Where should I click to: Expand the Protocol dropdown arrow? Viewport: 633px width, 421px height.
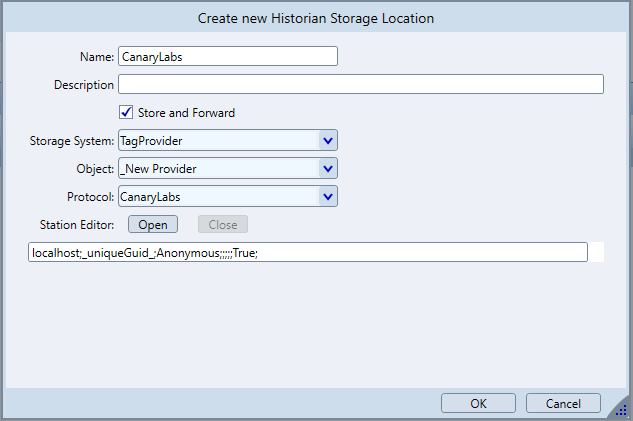pyautogui.click(x=327, y=196)
